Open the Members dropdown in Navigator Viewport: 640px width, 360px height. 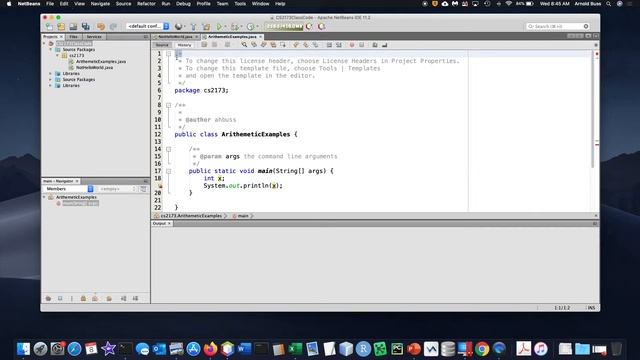[x=69, y=189]
